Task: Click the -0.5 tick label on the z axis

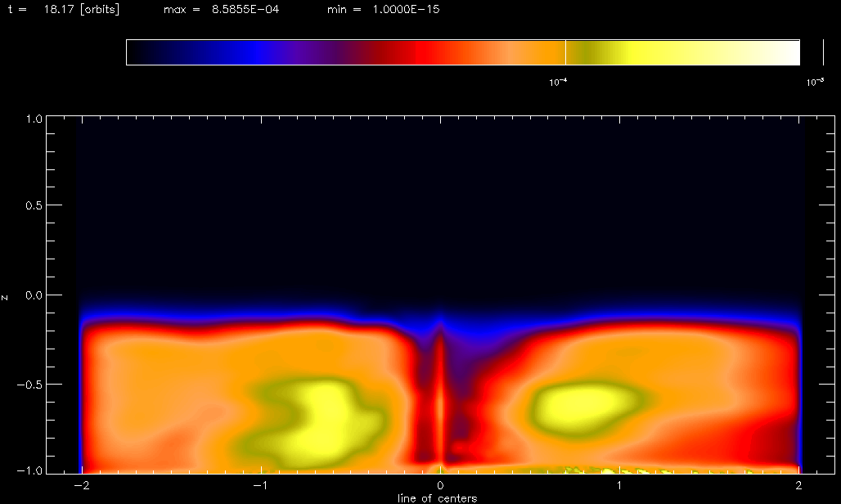Action: [30, 385]
